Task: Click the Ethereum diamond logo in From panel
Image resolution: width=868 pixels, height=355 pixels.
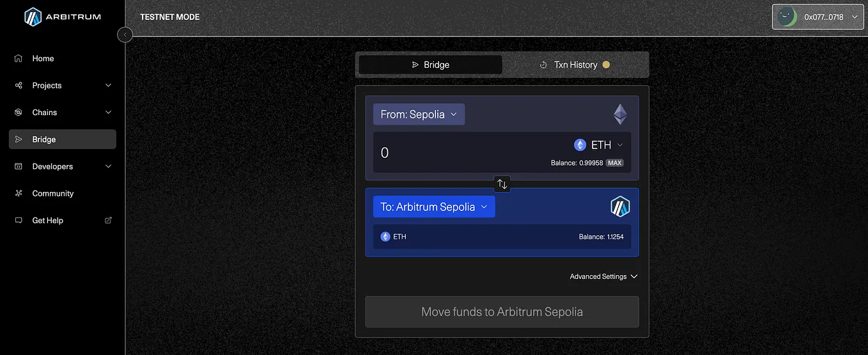Action: pos(620,114)
